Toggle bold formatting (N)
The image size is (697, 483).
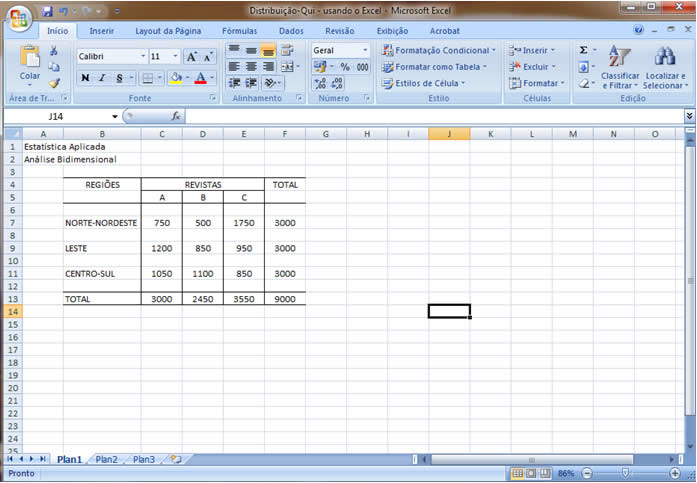tap(85, 78)
